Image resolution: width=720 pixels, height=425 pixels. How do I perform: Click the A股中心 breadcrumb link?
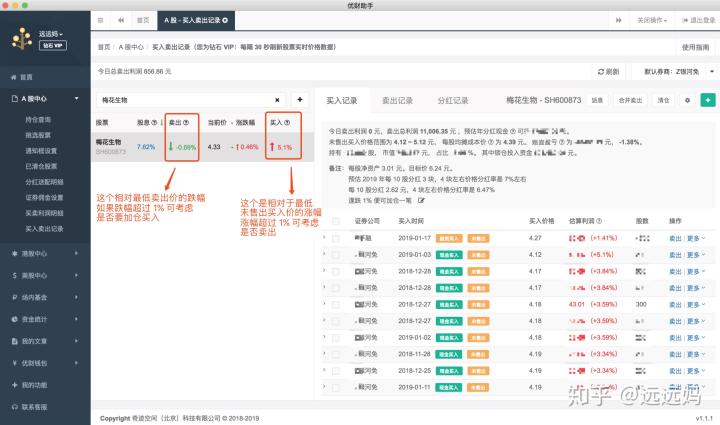tap(131, 47)
